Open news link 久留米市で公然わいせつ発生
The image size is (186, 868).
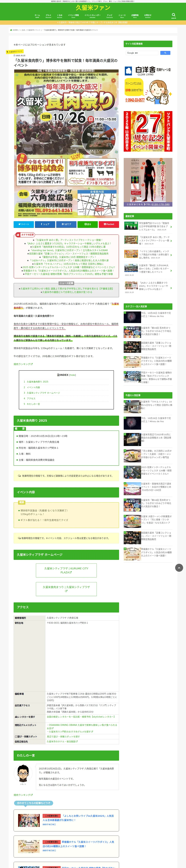(x=66, y=288)
